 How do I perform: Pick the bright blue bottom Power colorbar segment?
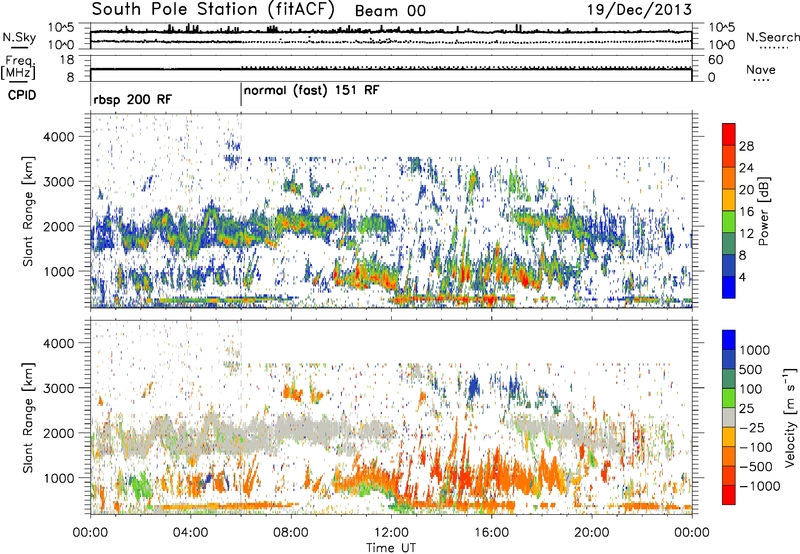pyautogui.click(x=729, y=288)
